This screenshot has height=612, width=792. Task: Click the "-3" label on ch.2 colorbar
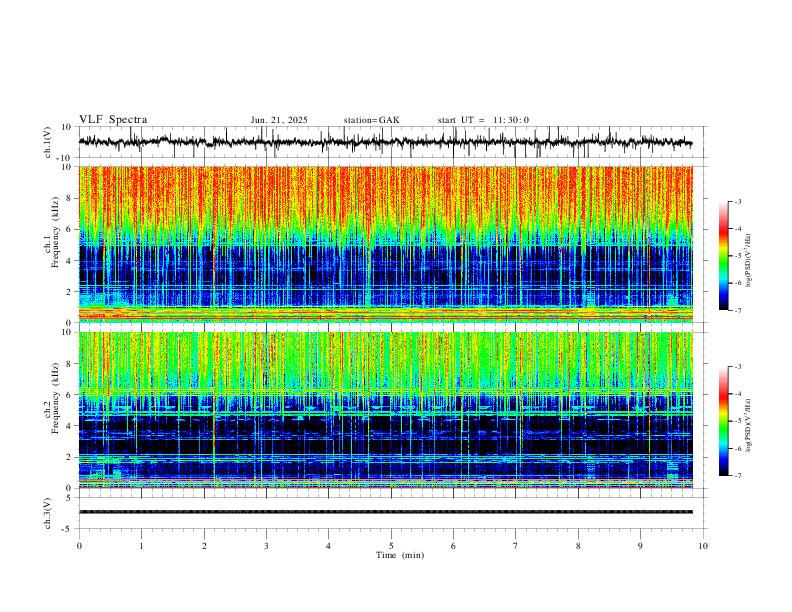pos(737,367)
